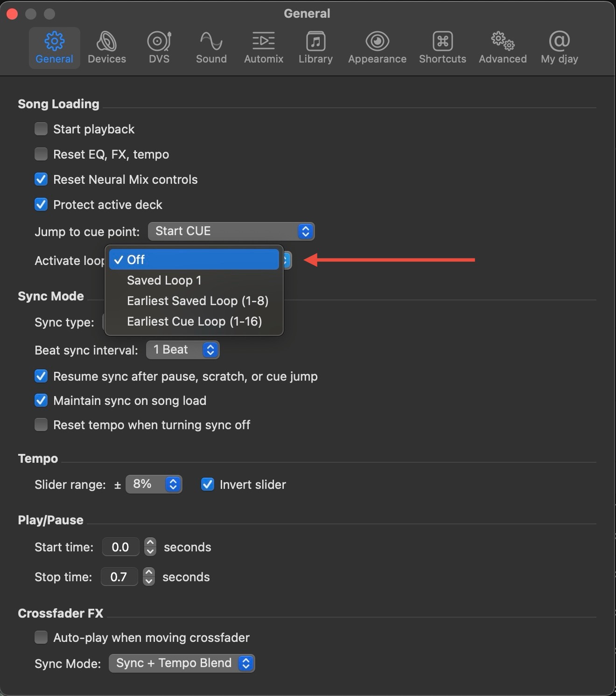Screen dimensions: 616x696
Task: Open the Slider range percentage dropdown
Action: tap(154, 484)
